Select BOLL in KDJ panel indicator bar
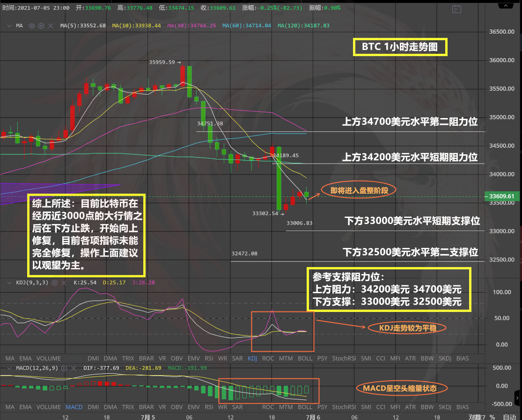The height and width of the screenshot is (420, 522). [x=305, y=358]
